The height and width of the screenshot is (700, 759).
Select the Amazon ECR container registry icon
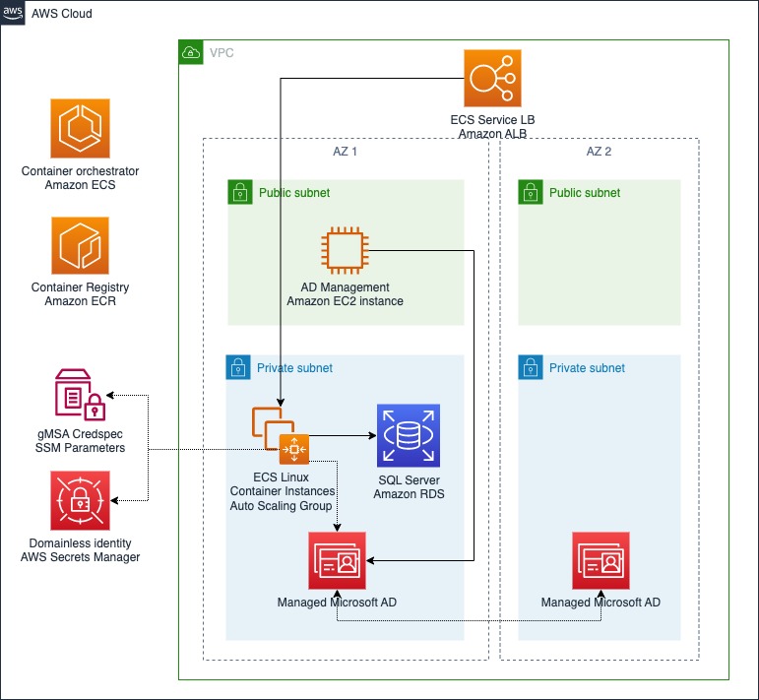[x=80, y=245]
